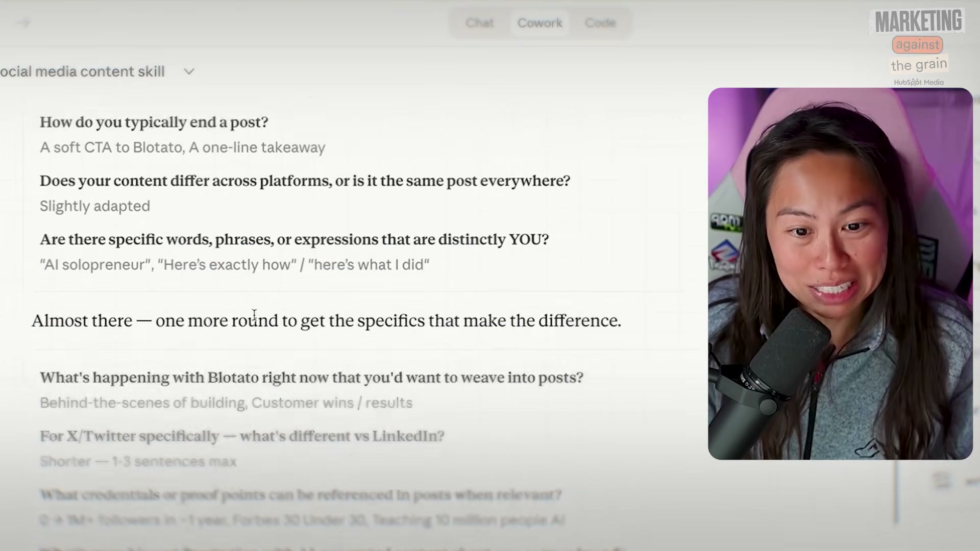The width and height of the screenshot is (980, 551).
Task: Click the X/Twitter vs LinkedIn question
Action: [242, 436]
